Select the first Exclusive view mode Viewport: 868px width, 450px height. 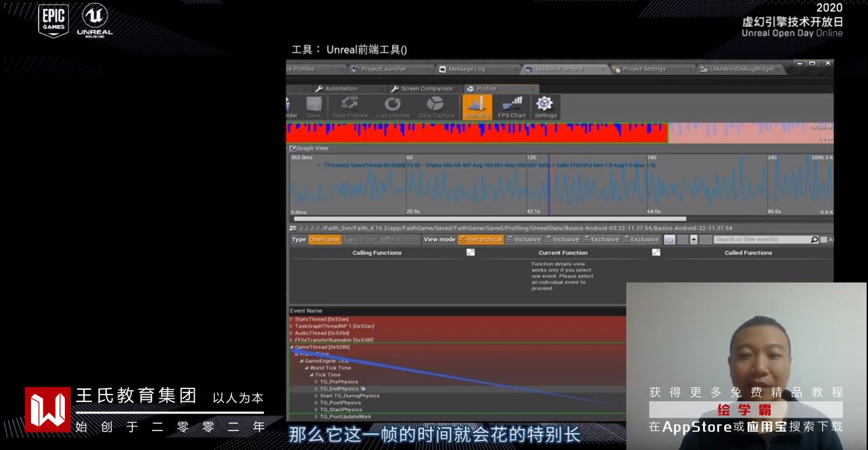coord(601,240)
